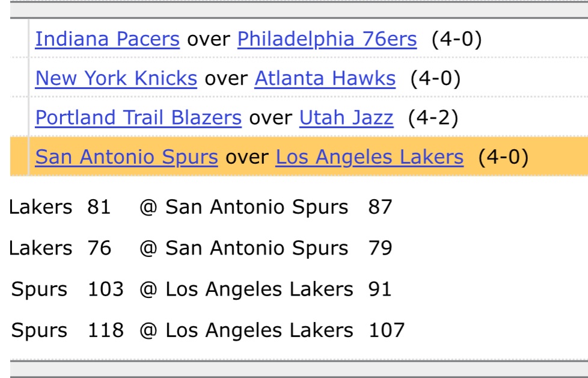
Task: Click the (4-0) result beside Philadelphia 76ers
Action: coord(456,39)
